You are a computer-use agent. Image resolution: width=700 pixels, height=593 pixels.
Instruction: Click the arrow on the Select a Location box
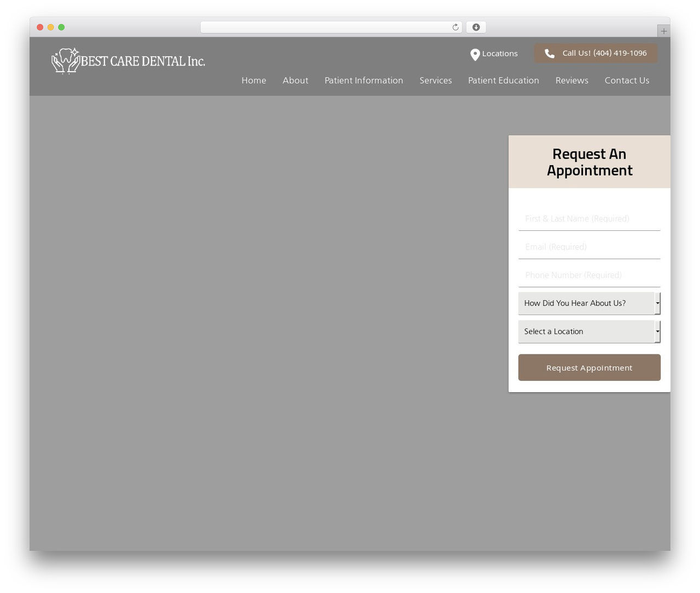[x=657, y=332]
